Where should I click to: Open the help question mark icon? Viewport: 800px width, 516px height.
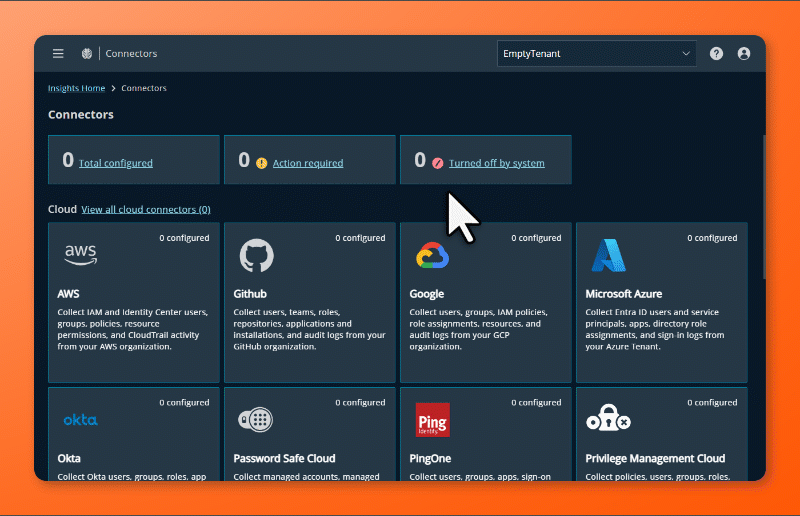click(x=716, y=54)
